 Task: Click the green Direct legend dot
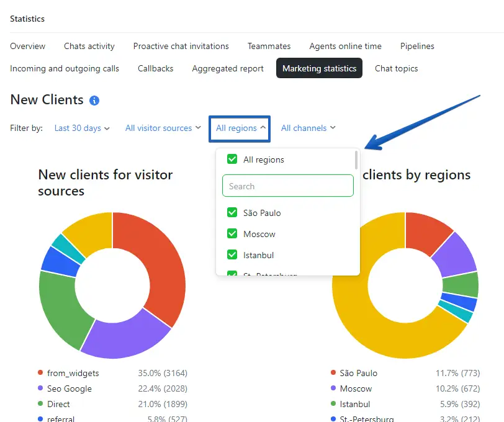click(40, 404)
